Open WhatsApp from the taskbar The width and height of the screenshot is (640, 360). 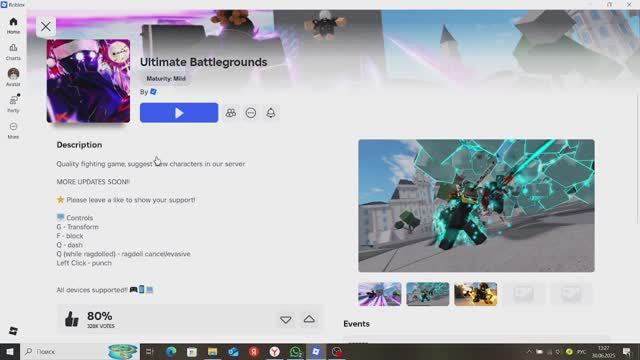(x=296, y=351)
